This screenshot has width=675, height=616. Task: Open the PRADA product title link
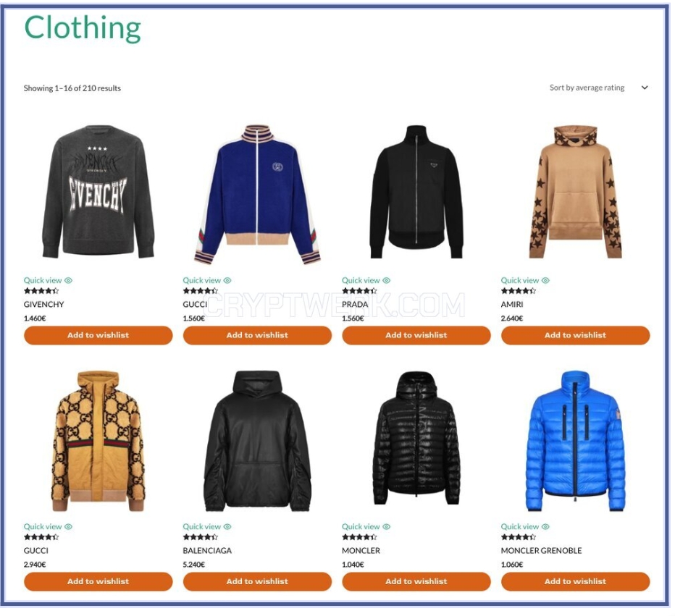[355, 305]
